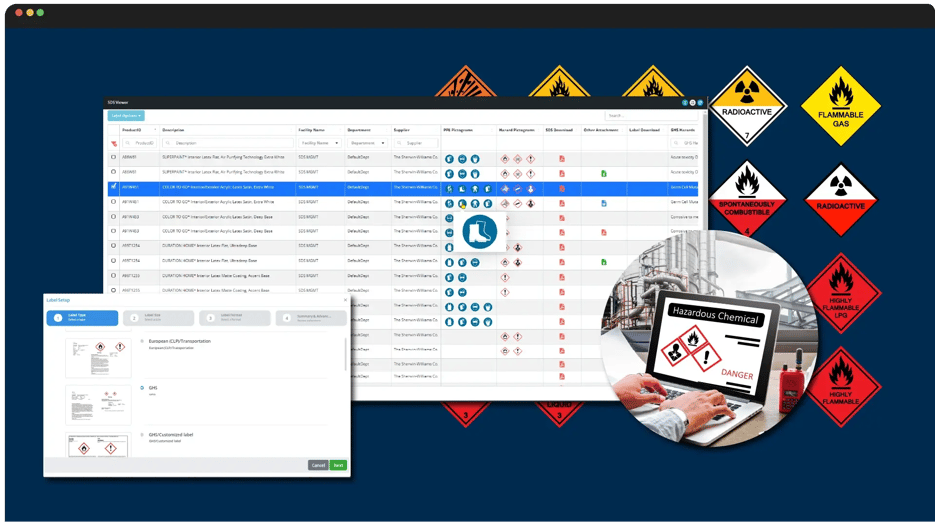Click the green Next button
This screenshot has height=525, width=935.
click(339, 465)
